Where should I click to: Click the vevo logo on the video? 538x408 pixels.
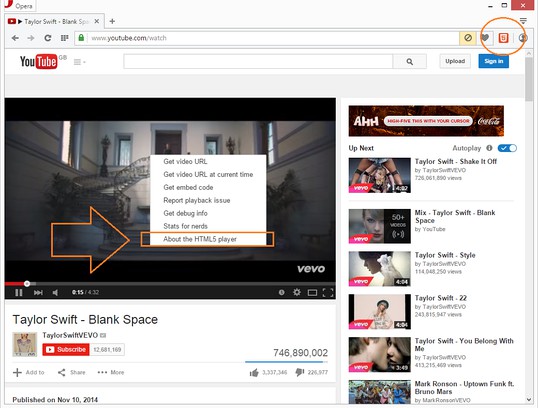pyautogui.click(x=311, y=269)
